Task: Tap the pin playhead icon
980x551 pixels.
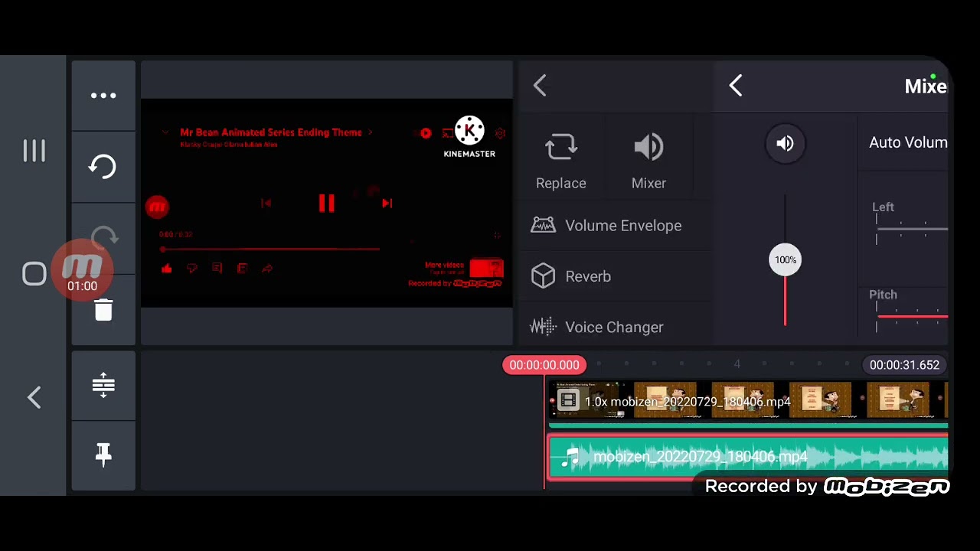Action: tap(103, 455)
